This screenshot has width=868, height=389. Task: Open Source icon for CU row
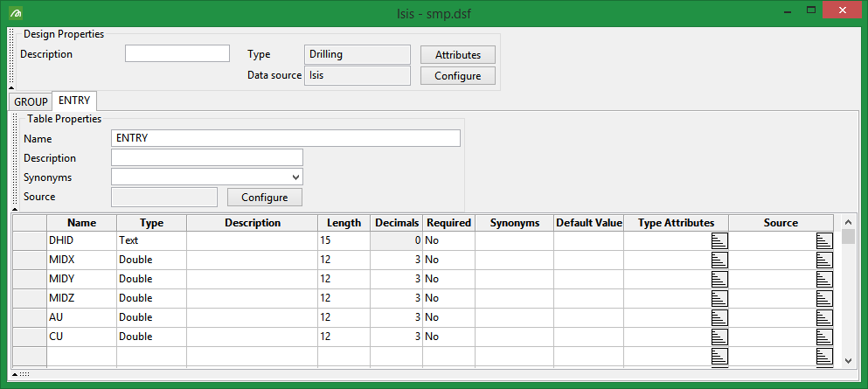click(x=824, y=337)
